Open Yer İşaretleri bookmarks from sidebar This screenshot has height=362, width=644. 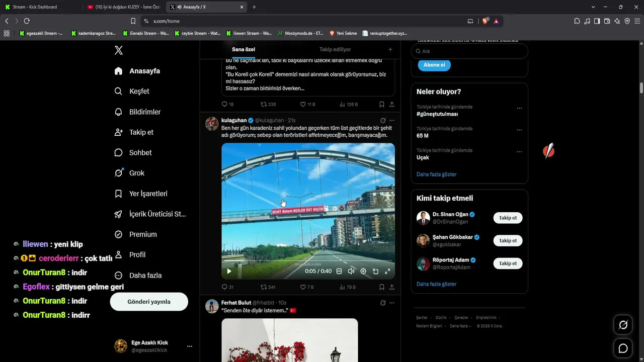click(141, 194)
